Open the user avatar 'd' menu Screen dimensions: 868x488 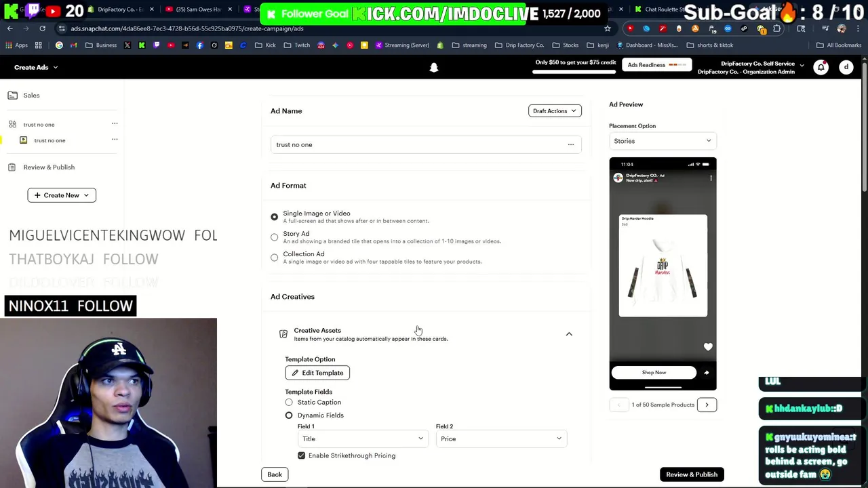click(846, 67)
